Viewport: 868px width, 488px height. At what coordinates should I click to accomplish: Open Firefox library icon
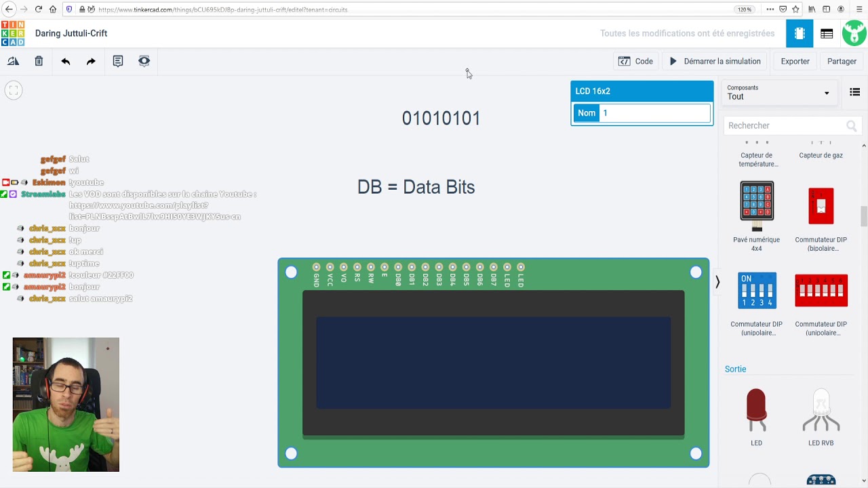[x=812, y=9]
